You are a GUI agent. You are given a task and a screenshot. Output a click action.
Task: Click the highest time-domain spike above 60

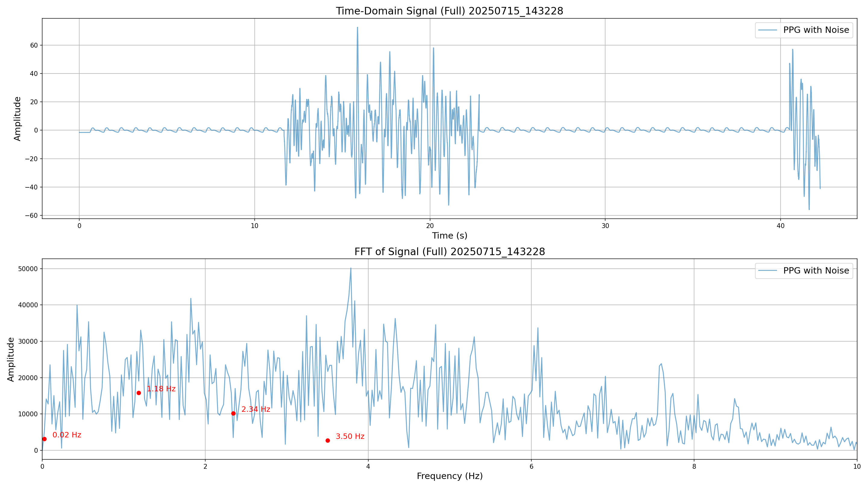(357, 28)
